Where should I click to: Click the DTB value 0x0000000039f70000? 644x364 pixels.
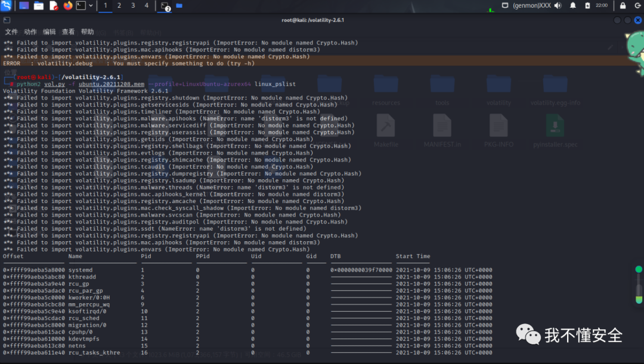click(361, 270)
